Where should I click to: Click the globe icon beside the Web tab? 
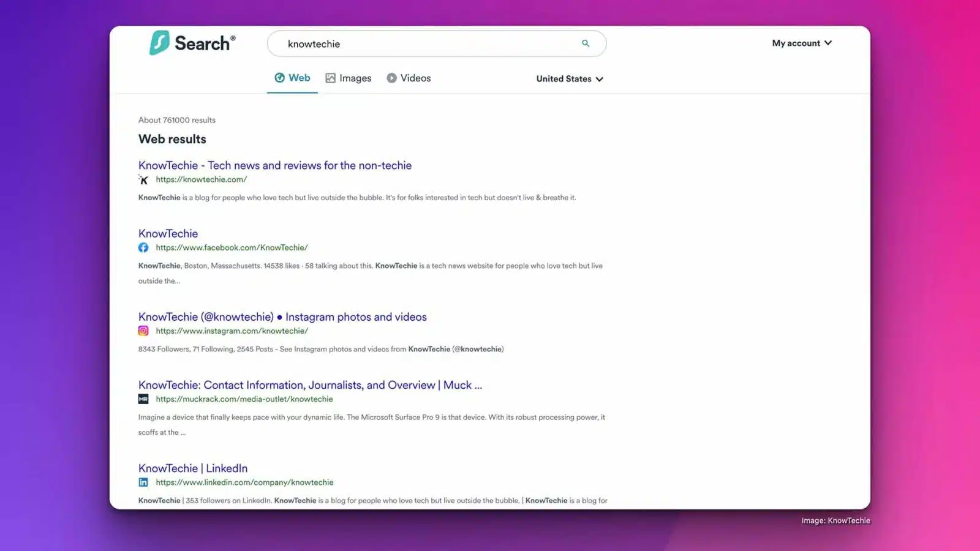click(279, 78)
